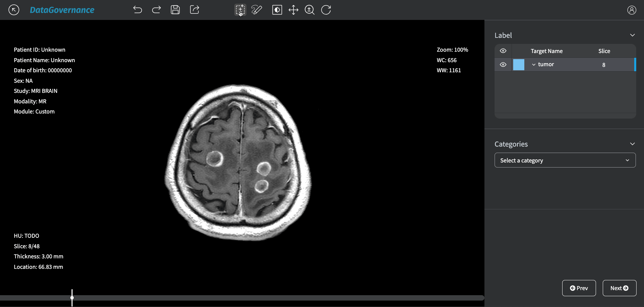The height and width of the screenshot is (307, 644).
Task: Toggle visibility of all labels in header
Action: (503, 51)
